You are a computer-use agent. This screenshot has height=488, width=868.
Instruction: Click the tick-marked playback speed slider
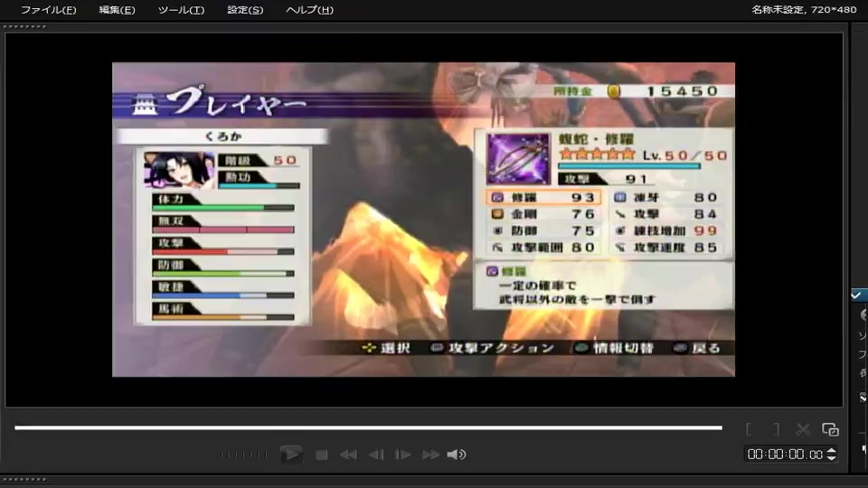(243, 455)
